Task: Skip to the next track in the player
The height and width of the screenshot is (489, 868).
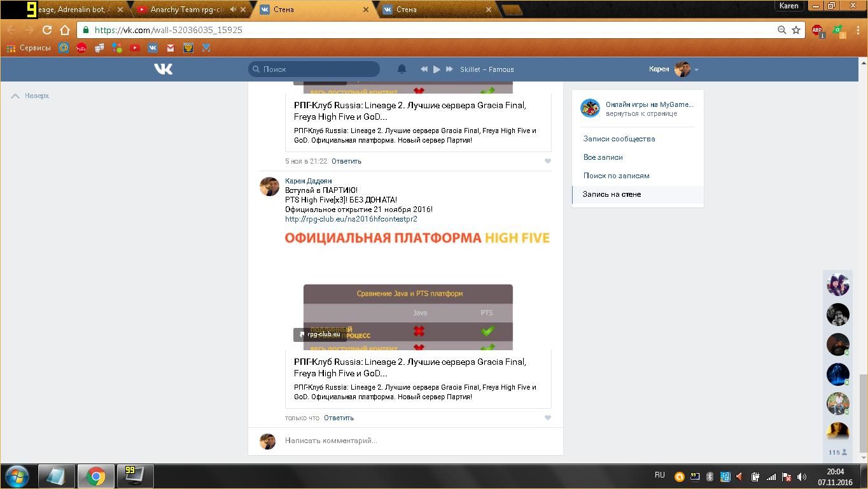Action: coord(449,69)
